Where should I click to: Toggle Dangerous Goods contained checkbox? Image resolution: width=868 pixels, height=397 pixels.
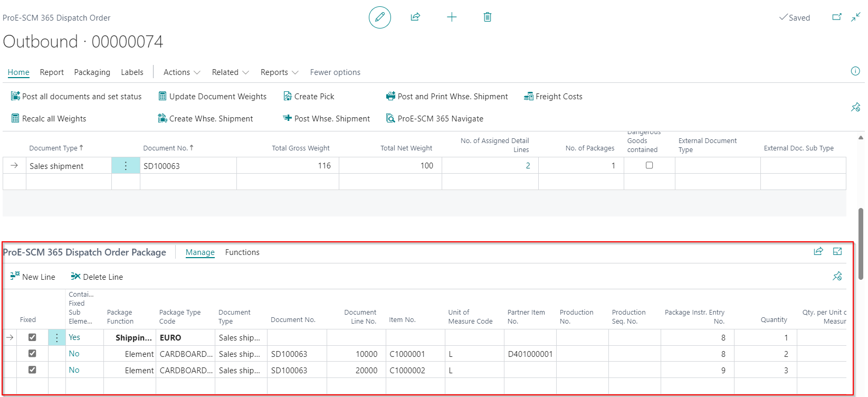[x=650, y=165]
